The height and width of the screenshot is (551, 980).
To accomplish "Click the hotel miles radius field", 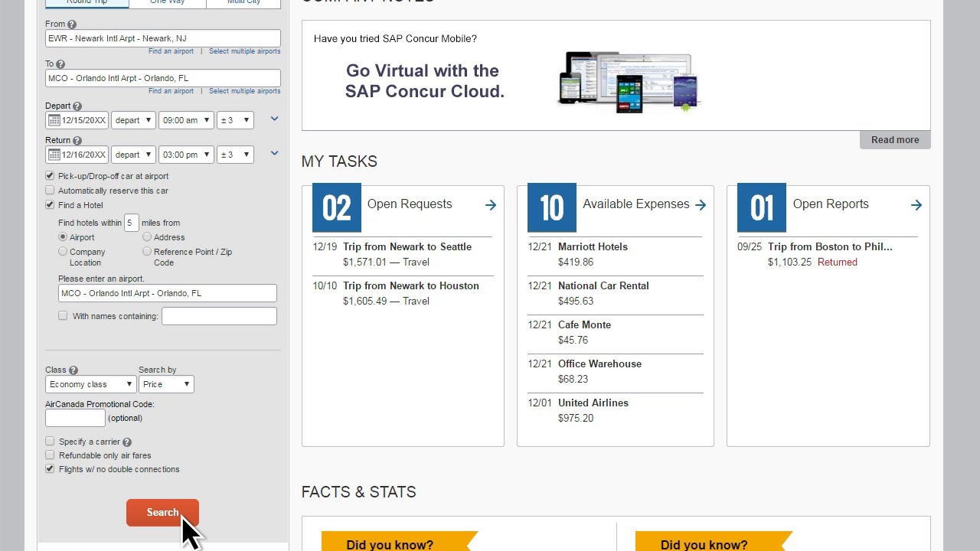I will [x=131, y=223].
